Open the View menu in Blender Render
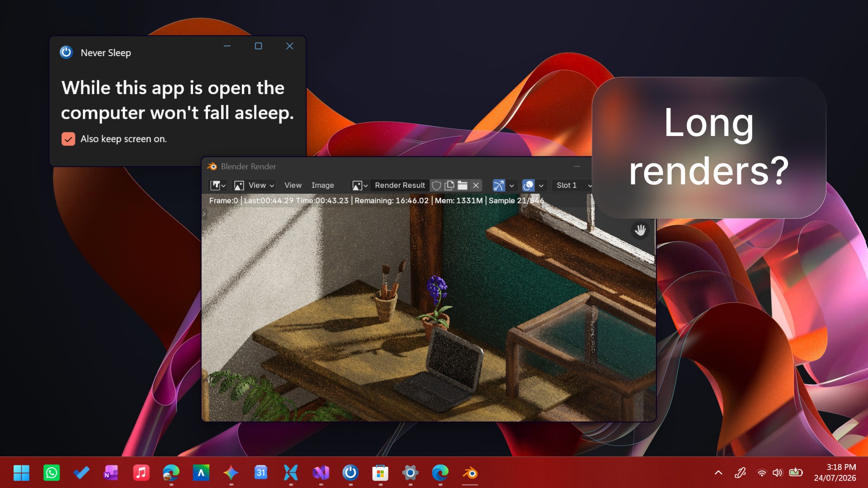 tap(292, 185)
